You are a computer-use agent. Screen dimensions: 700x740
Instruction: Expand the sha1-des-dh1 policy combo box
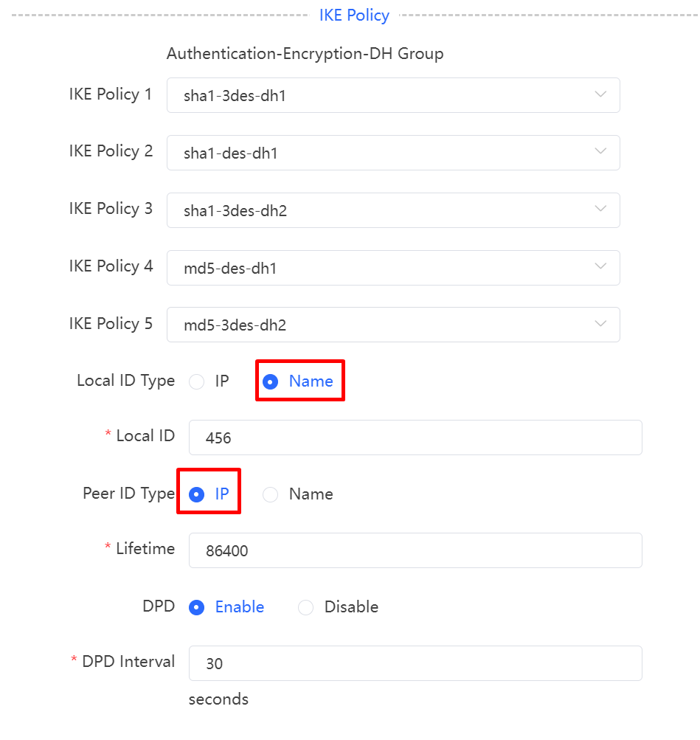(x=393, y=153)
